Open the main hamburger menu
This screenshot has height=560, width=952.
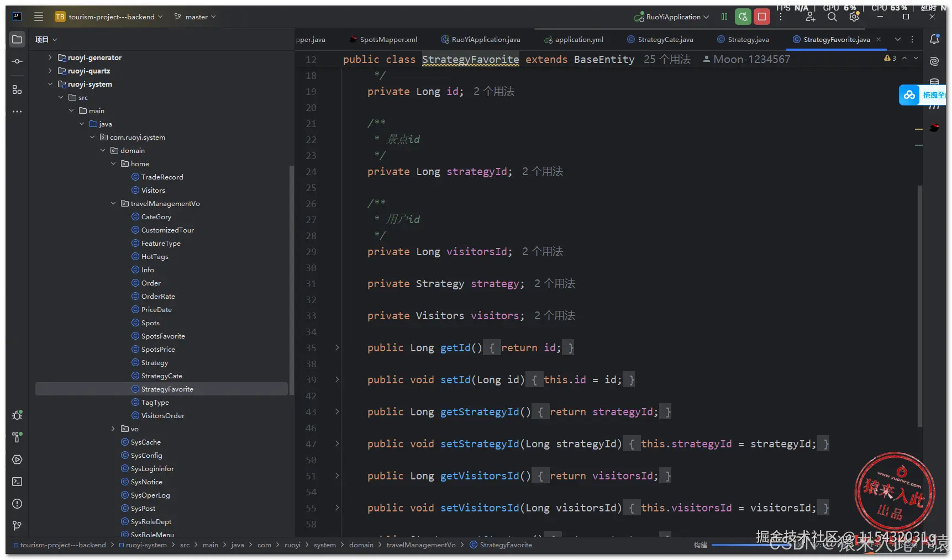click(x=39, y=17)
